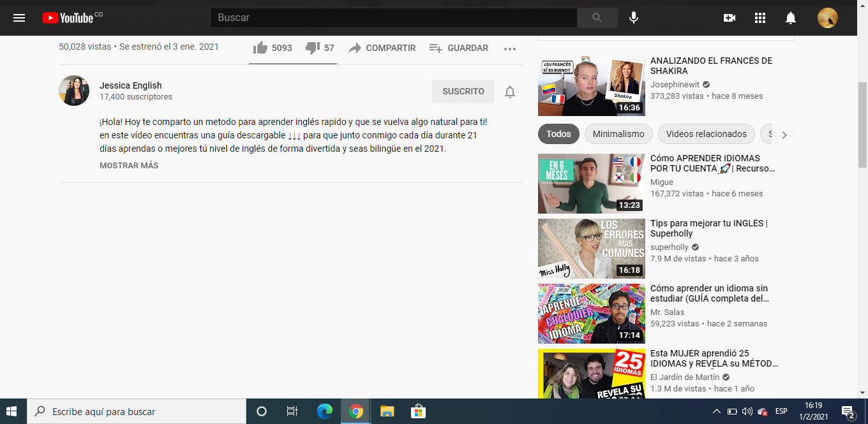The height and width of the screenshot is (424, 868).
Task: Open the Shakira French analysis video thumbnail
Action: pos(591,85)
